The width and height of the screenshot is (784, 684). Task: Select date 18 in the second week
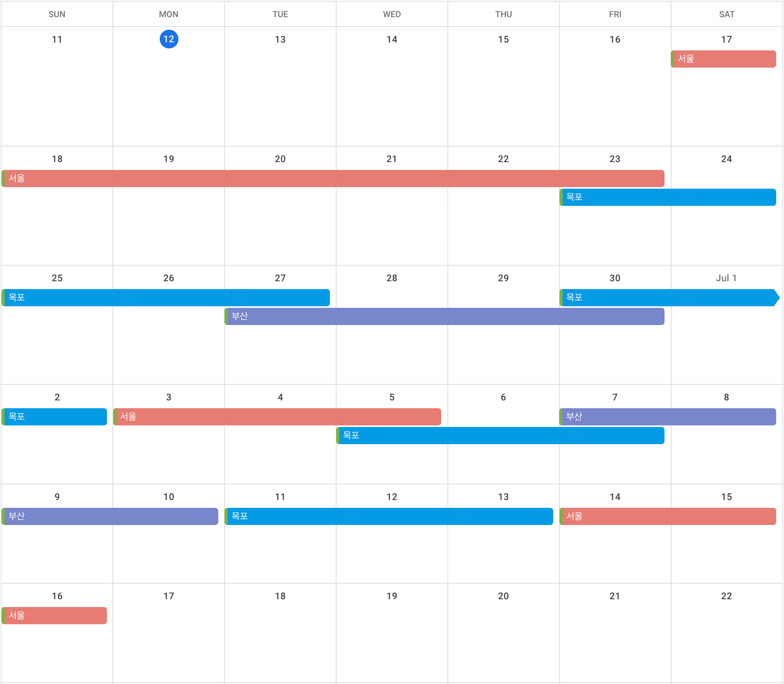point(57,159)
